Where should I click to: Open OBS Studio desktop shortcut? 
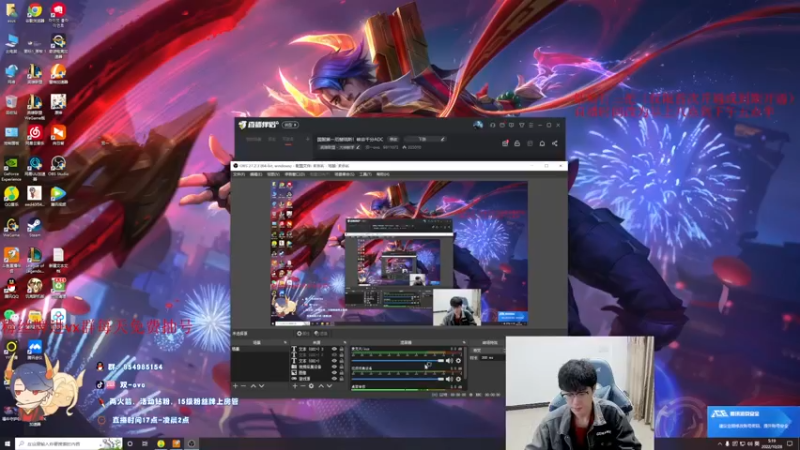[x=58, y=166]
